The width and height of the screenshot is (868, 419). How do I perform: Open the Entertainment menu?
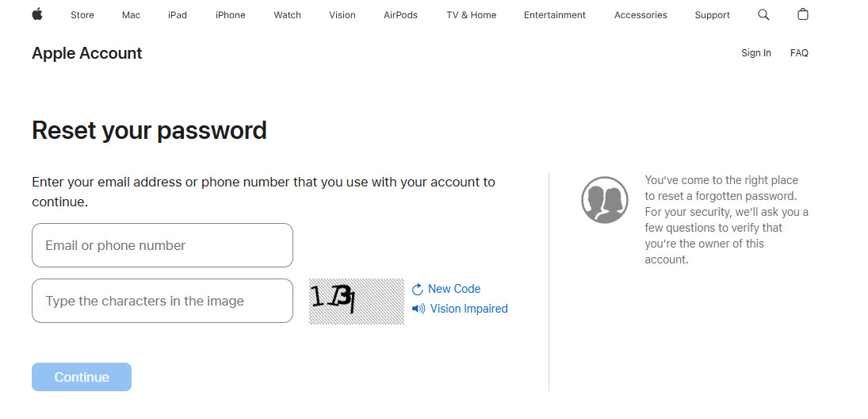(x=555, y=15)
